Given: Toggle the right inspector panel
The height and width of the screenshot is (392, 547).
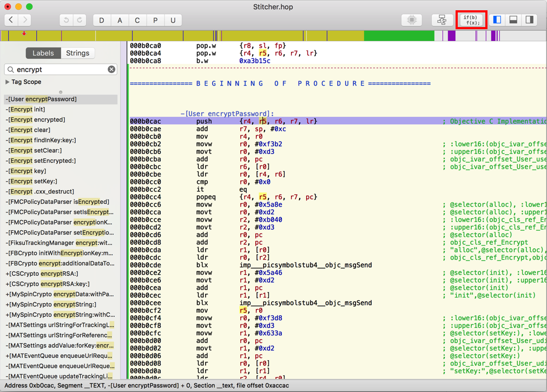Looking at the screenshot, I should tap(529, 20).
